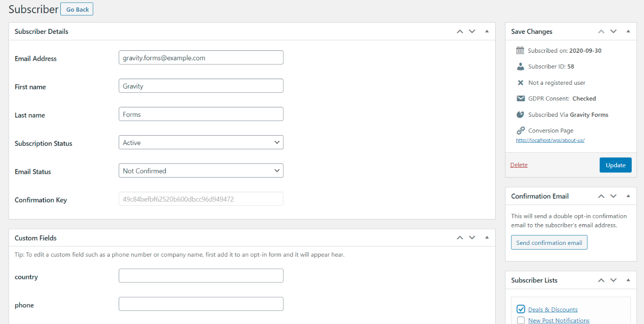Move Custom Fields panel up
644x324 pixels.
click(460, 238)
